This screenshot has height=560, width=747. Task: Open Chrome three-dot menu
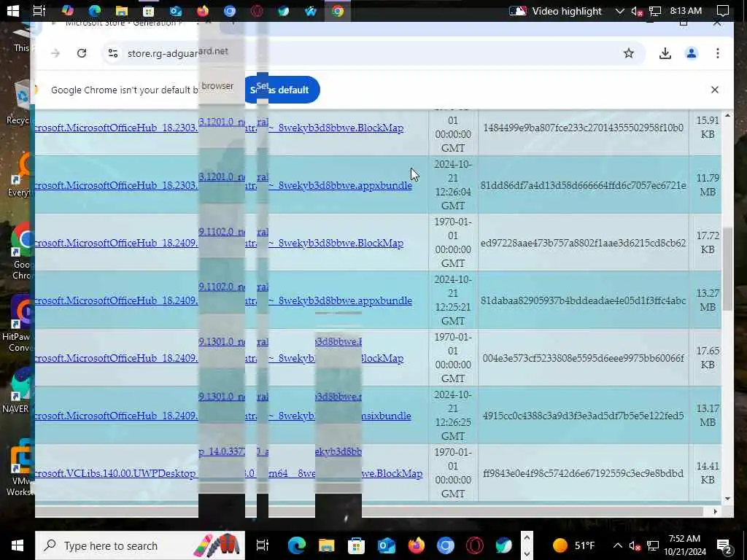pos(718,52)
